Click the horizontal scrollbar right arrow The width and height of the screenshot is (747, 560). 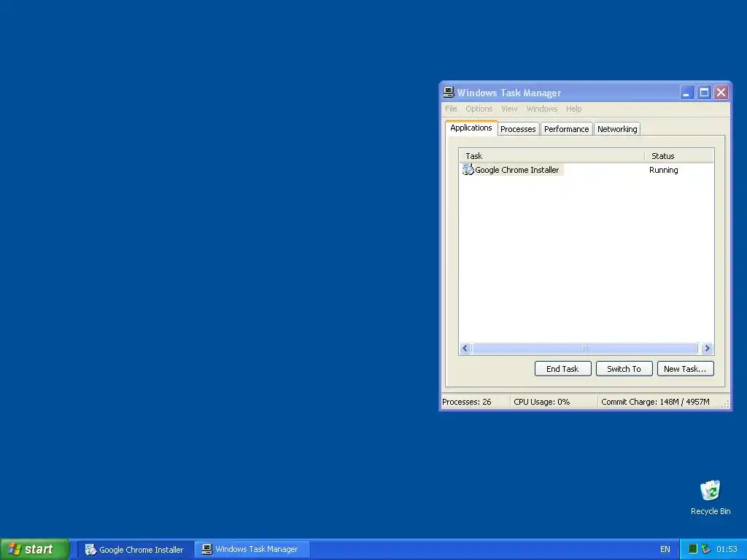tap(707, 348)
